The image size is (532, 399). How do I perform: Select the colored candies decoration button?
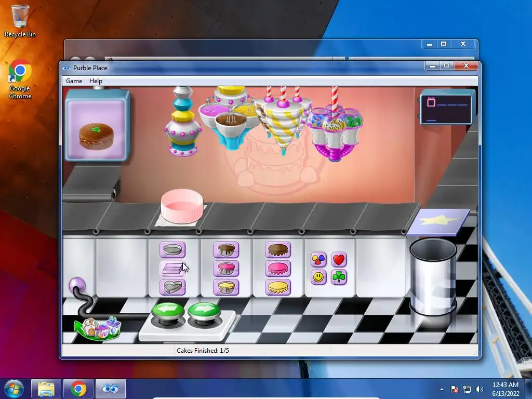[x=318, y=260]
